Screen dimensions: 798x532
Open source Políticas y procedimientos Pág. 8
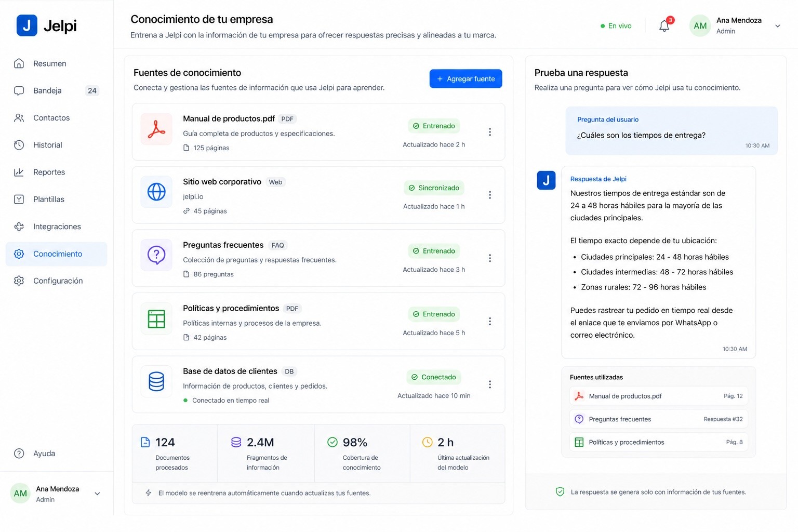[x=659, y=442]
